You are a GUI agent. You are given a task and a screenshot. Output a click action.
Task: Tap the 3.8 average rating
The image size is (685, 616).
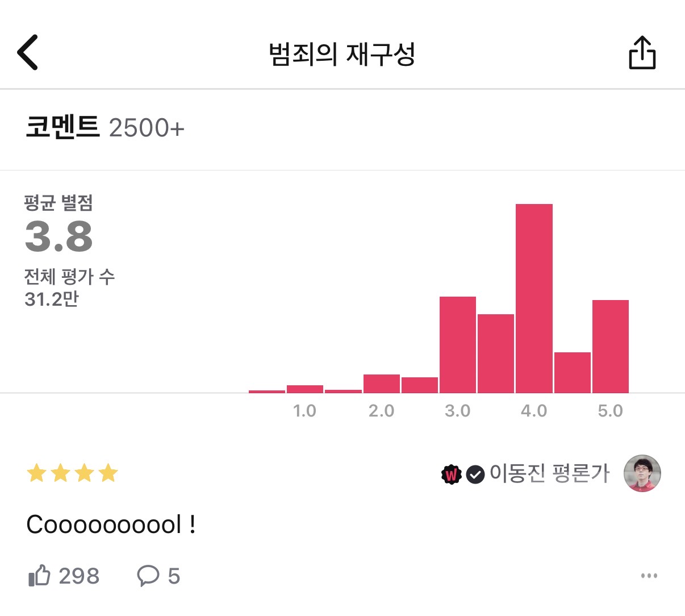[x=59, y=236]
